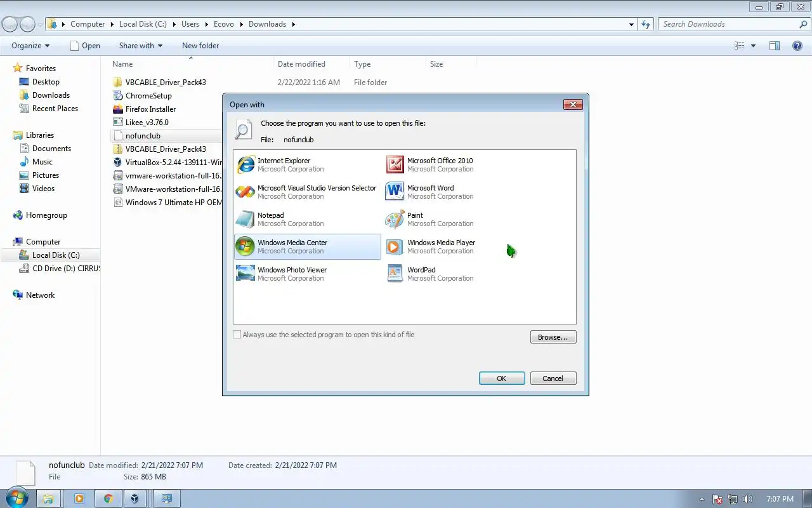Image resolution: width=812 pixels, height=508 pixels.
Task: Open Google Chrome from taskbar
Action: 108,498
